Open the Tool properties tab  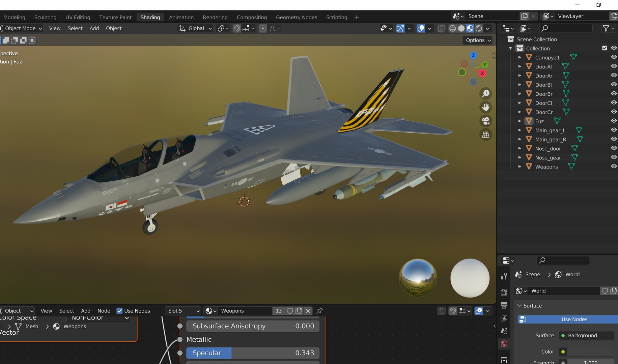tap(504, 277)
